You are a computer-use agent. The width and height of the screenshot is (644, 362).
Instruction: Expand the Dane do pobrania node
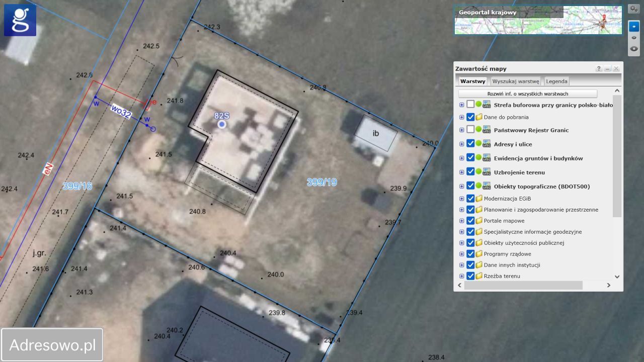coord(461,117)
